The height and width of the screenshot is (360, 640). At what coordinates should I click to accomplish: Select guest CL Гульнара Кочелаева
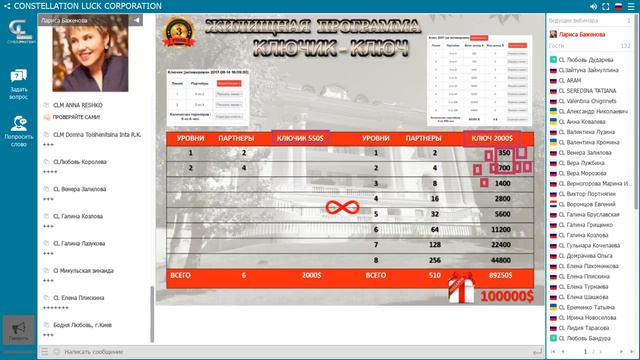click(x=589, y=245)
